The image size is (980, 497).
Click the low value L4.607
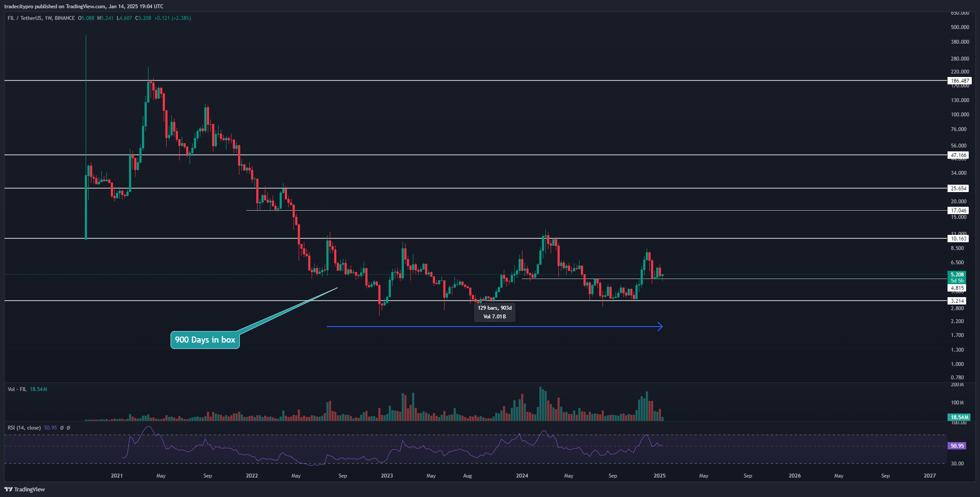coord(124,18)
